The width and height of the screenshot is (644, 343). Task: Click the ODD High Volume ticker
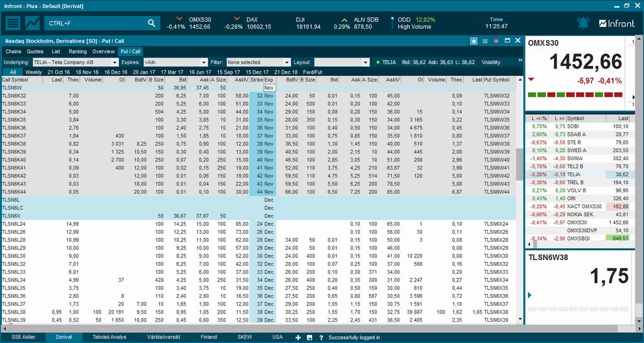pyautogui.click(x=413, y=23)
